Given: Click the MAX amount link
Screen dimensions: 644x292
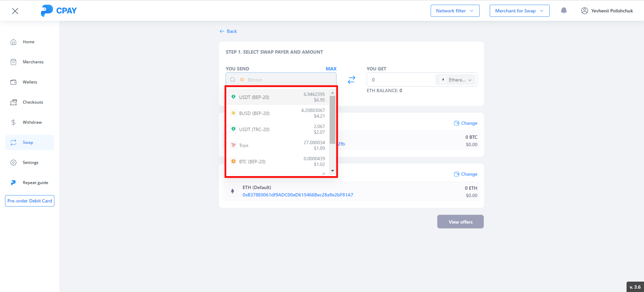Looking at the screenshot, I should (x=331, y=69).
